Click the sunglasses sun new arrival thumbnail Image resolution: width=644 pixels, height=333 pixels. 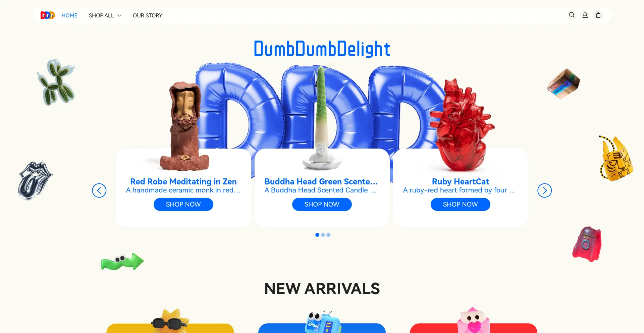pos(170,321)
